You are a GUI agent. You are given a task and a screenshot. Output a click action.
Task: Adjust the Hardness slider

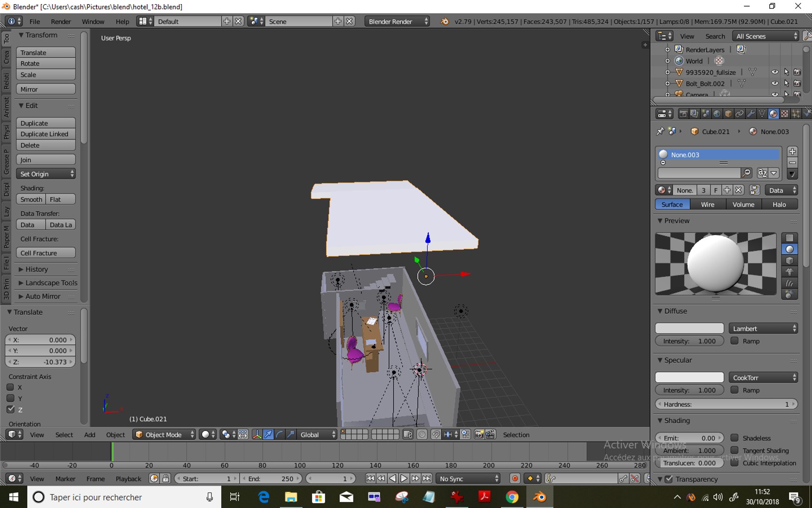[726, 404]
